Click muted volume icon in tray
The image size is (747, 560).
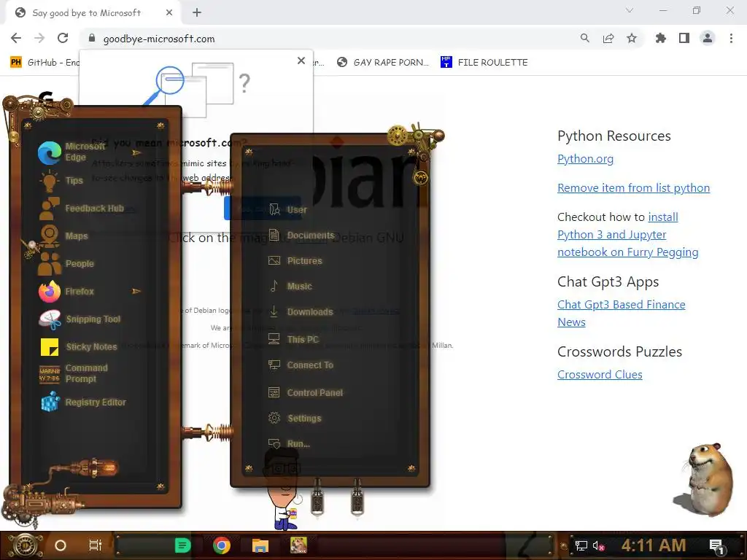[598, 545]
